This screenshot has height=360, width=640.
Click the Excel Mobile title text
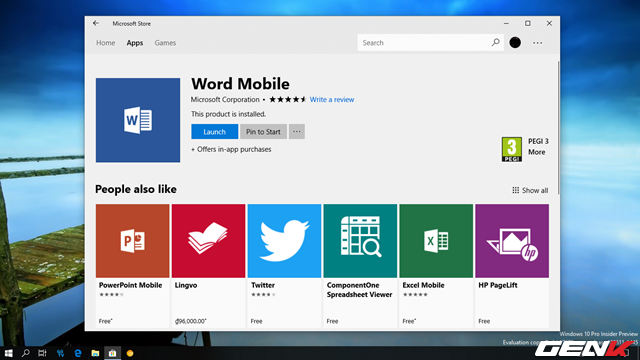(x=423, y=285)
